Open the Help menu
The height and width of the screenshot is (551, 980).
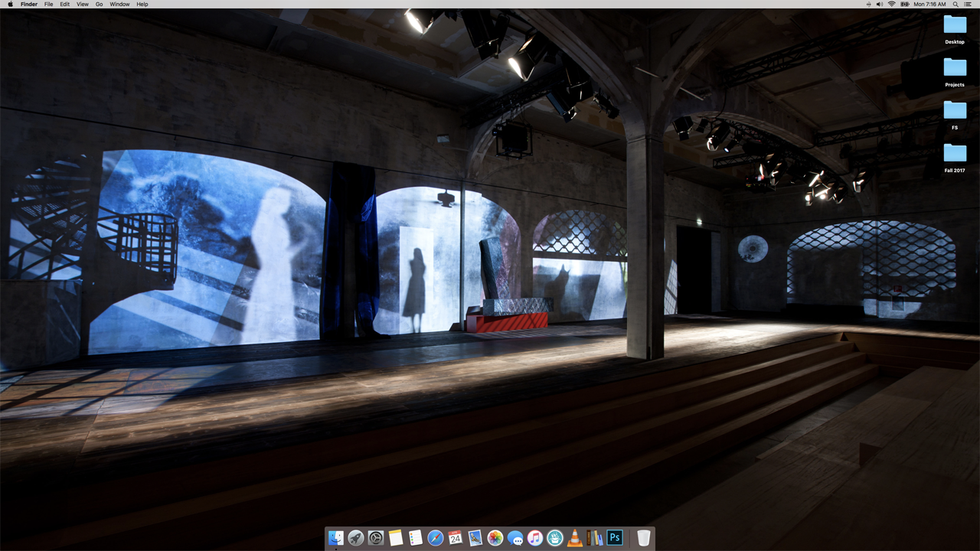142,4
